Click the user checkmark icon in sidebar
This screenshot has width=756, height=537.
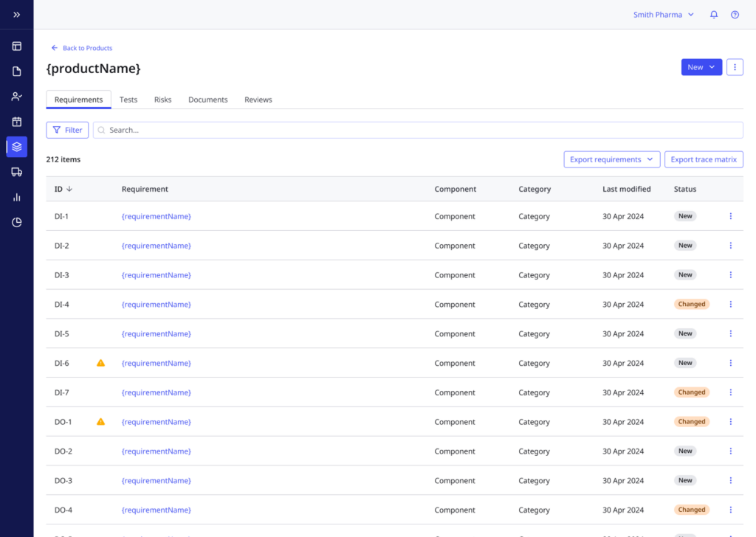point(16,97)
